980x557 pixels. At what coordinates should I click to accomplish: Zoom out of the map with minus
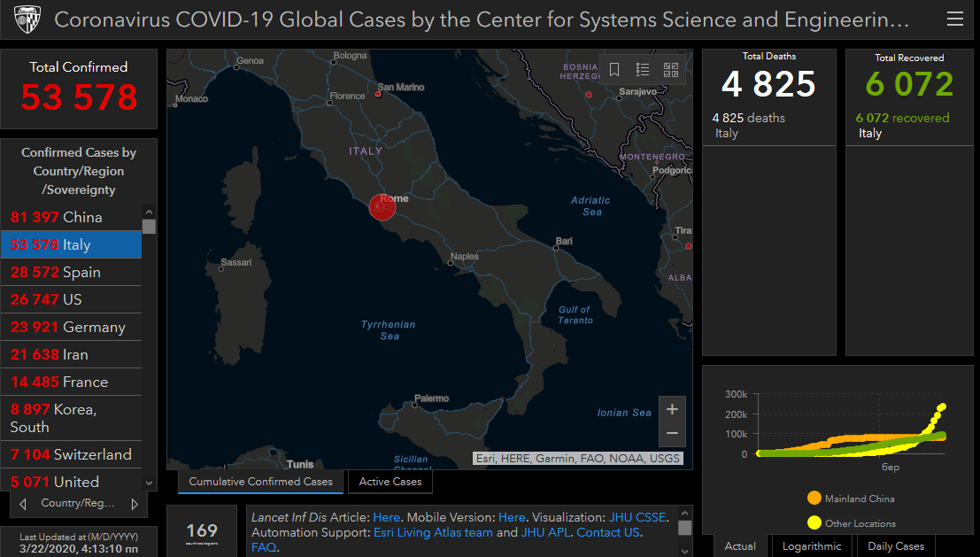click(673, 434)
